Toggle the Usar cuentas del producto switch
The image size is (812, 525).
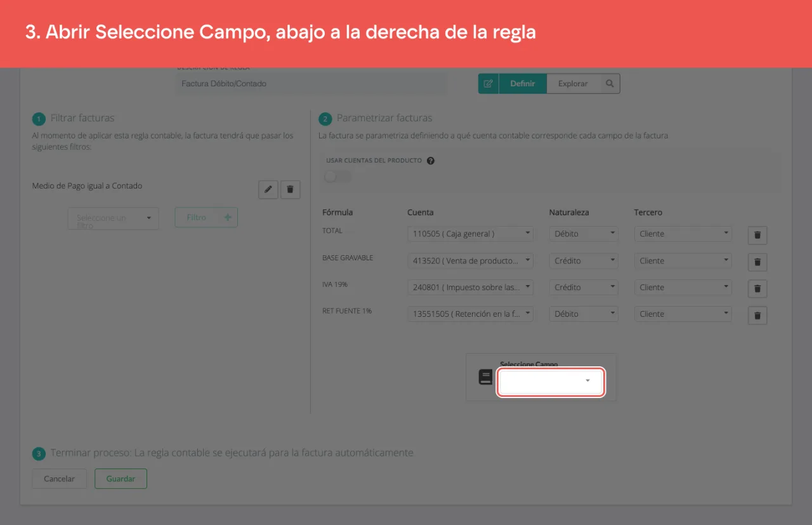click(x=337, y=176)
